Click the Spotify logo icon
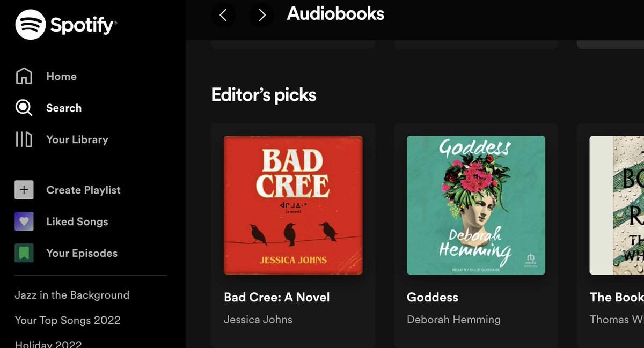The height and width of the screenshot is (348, 644). tap(31, 25)
